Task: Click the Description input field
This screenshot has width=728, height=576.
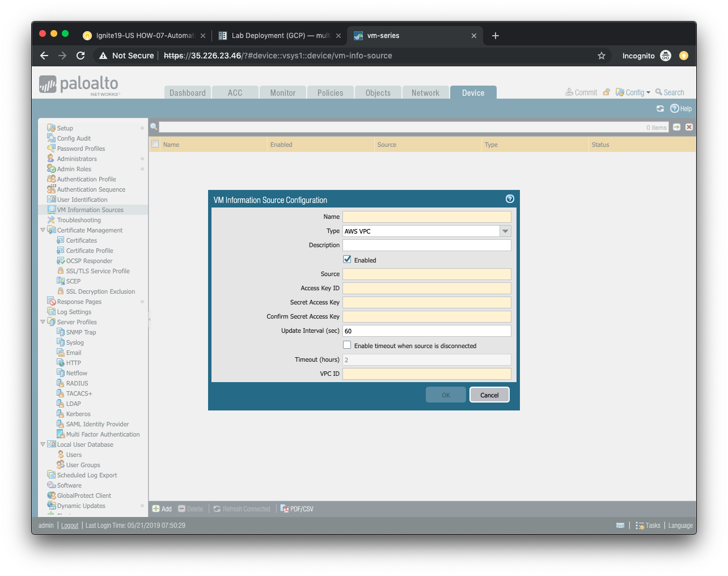Action: [427, 245]
